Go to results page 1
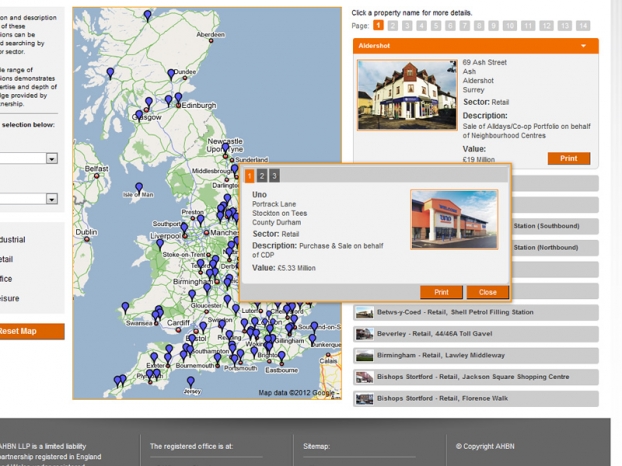The width and height of the screenshot is (622, 466). pyautogui.click(x=378, y=25)
